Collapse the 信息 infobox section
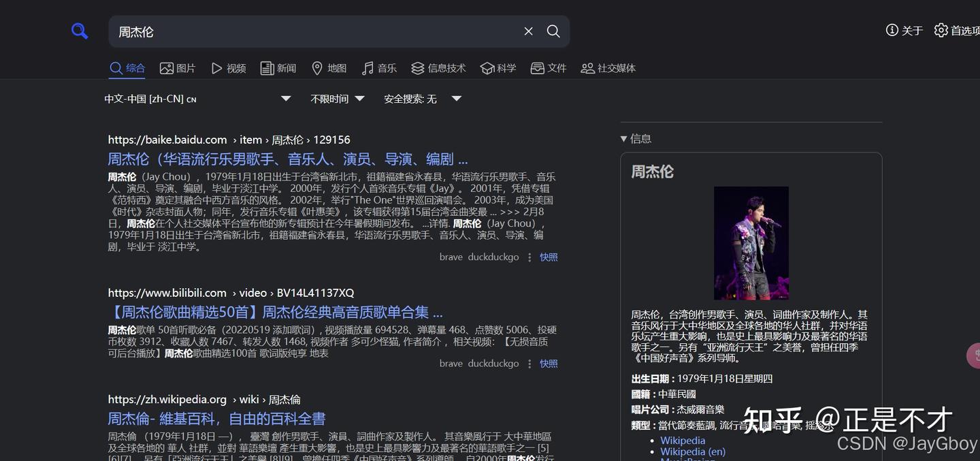 [636, 138]
